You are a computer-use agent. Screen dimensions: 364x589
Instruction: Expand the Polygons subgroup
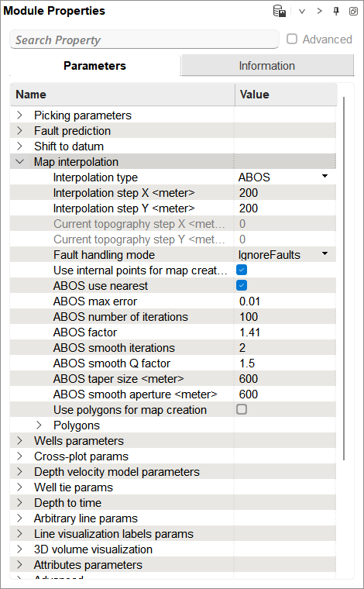[39, 425]
